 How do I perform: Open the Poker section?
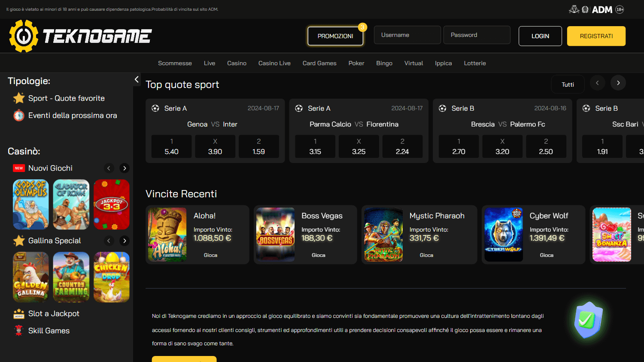pyautogui.click(x=356, y=63)
